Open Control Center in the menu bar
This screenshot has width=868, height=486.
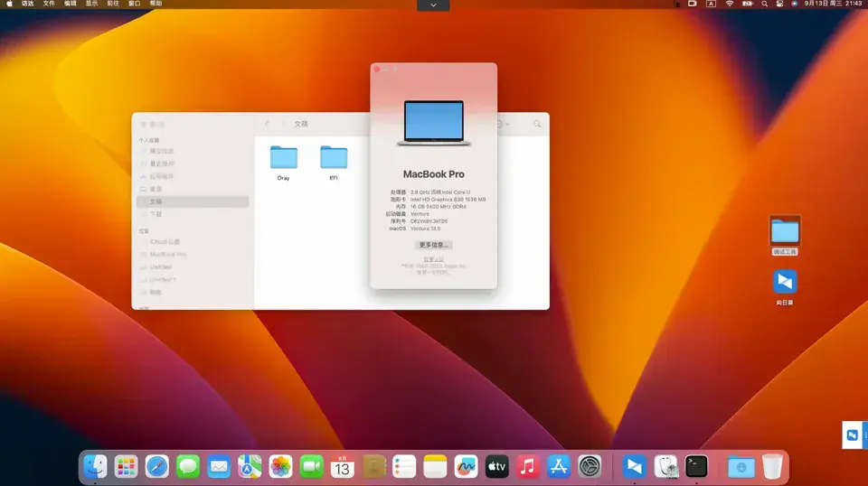pos(779,4)
